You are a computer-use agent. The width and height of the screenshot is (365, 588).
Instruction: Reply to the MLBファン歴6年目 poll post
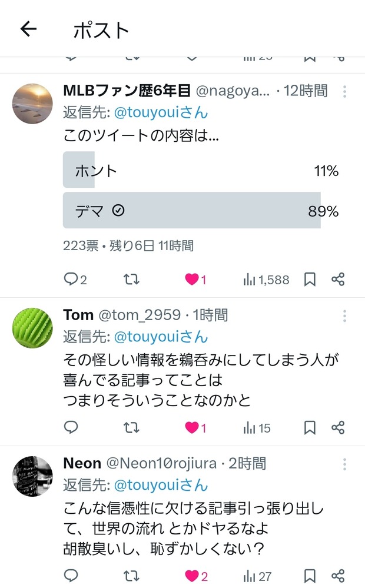pyautogui.click(x=71, y=280)
